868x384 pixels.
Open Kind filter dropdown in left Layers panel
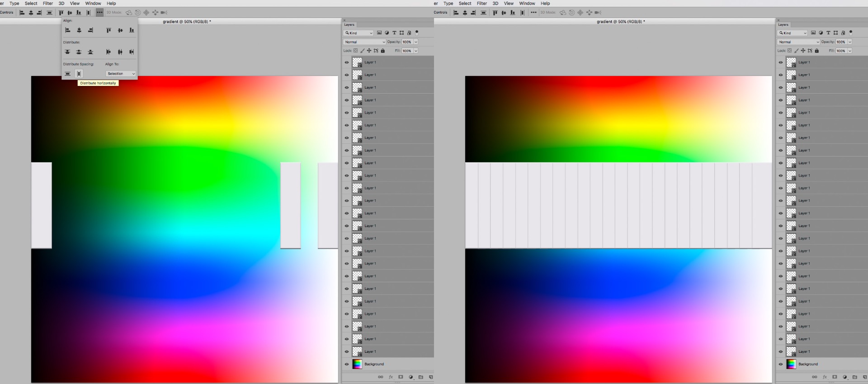[x=359, y=33]
